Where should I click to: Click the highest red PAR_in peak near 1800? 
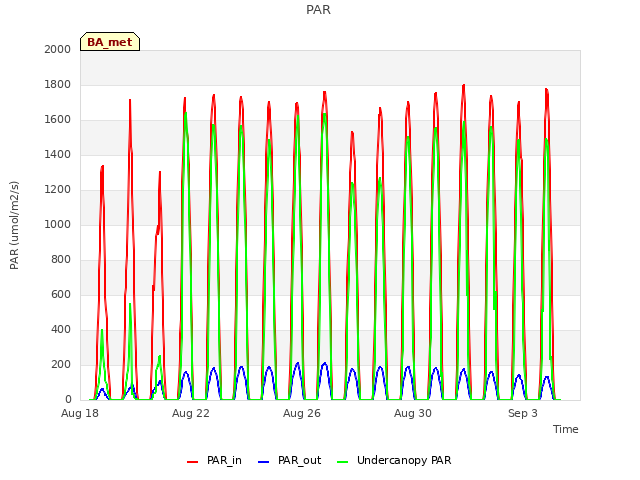coord(464,86)
